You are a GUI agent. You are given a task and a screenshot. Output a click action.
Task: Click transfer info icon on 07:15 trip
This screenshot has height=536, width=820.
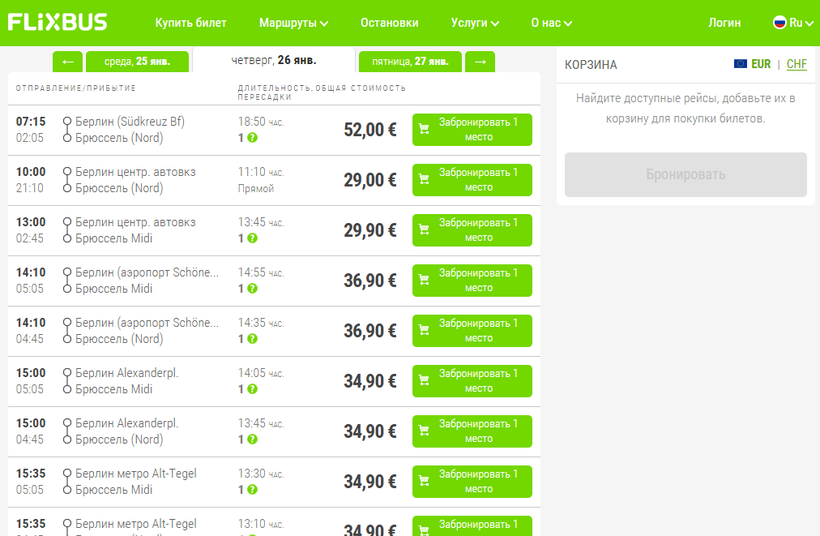click(252, 138)
